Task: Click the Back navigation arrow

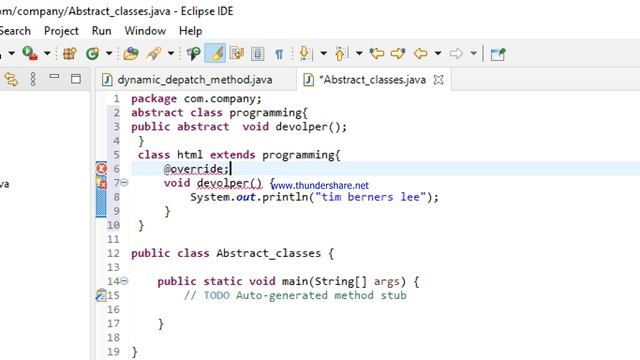Action: (x=421, y=53)
